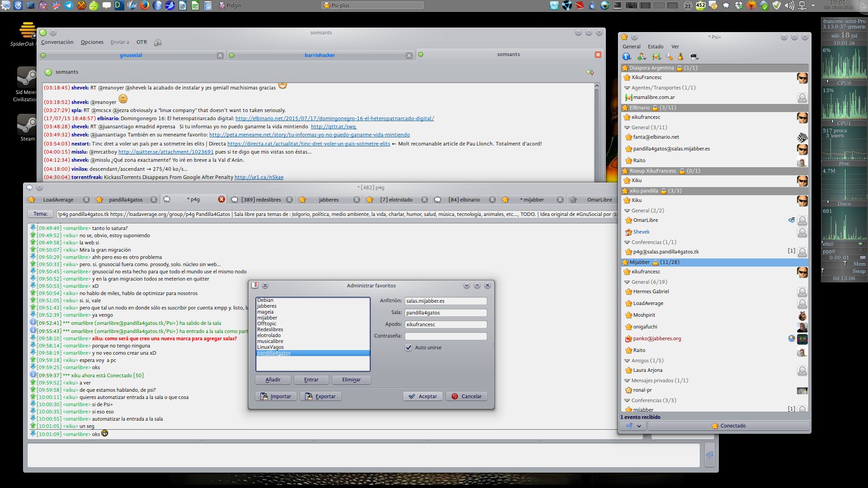Collapse General (3/11) under ElBinario
Screen dimensions: 868x488
(627, 127)
